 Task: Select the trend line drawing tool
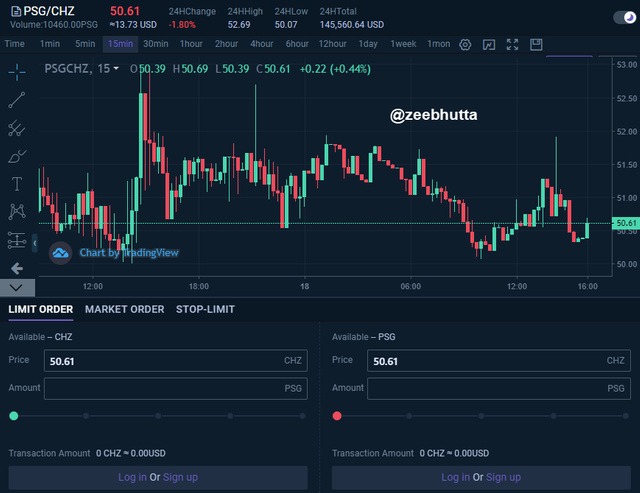click(x=17, y=100)
